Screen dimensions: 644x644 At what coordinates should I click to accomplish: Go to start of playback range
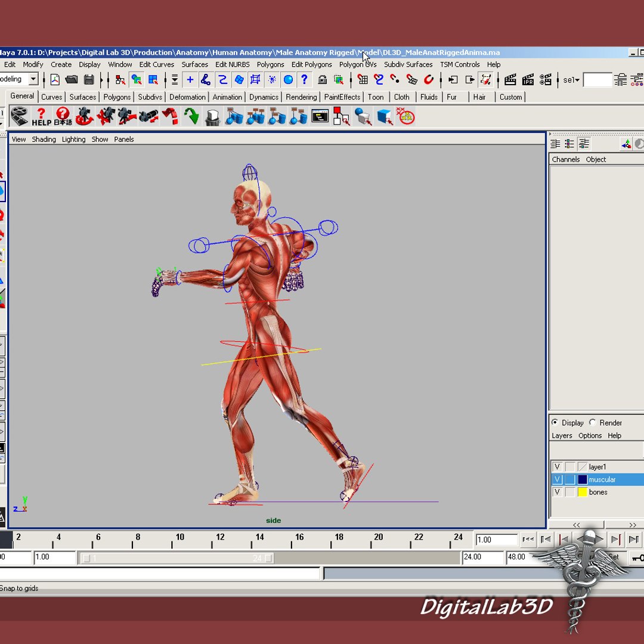(x=528, y=539)
